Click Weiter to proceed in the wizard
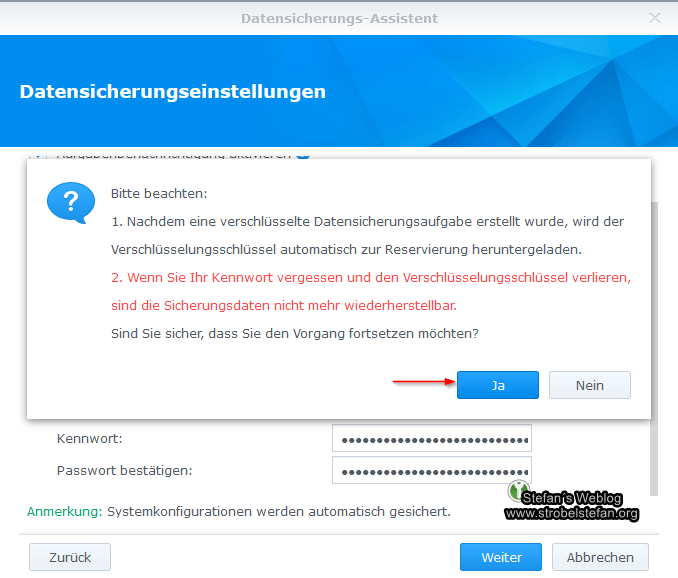Image resolution: width=678 pixels, height=578 pixels. pyautogui.click(x=501, y=557)
